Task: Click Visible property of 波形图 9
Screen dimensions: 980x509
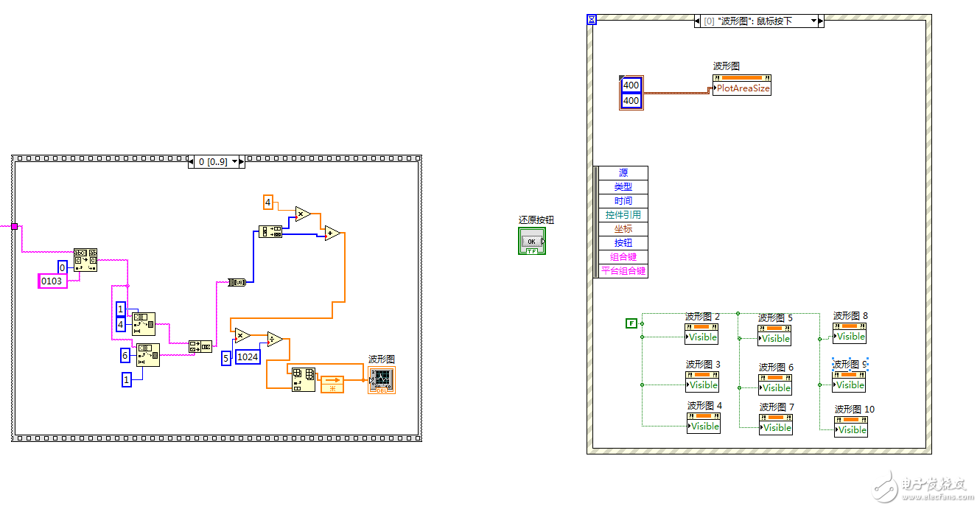Action: (x=849, y=385)
